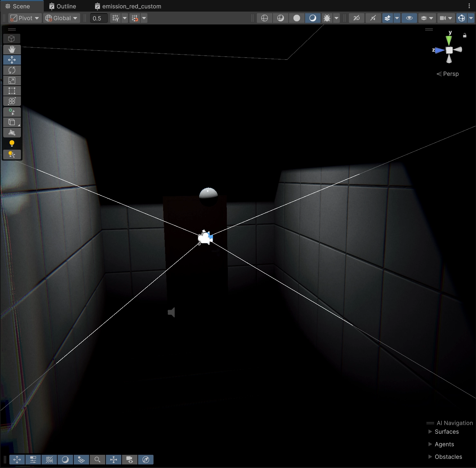476x468 pixels.
Task: Click the 0.5 grid snap value field
Action: click(x=98, y=18)
